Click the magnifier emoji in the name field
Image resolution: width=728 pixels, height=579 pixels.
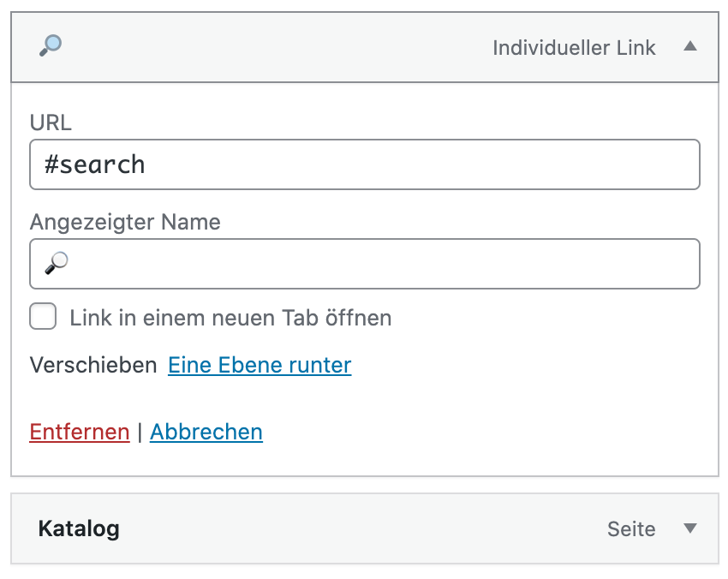pyautogui.click(x=56, y=263)
